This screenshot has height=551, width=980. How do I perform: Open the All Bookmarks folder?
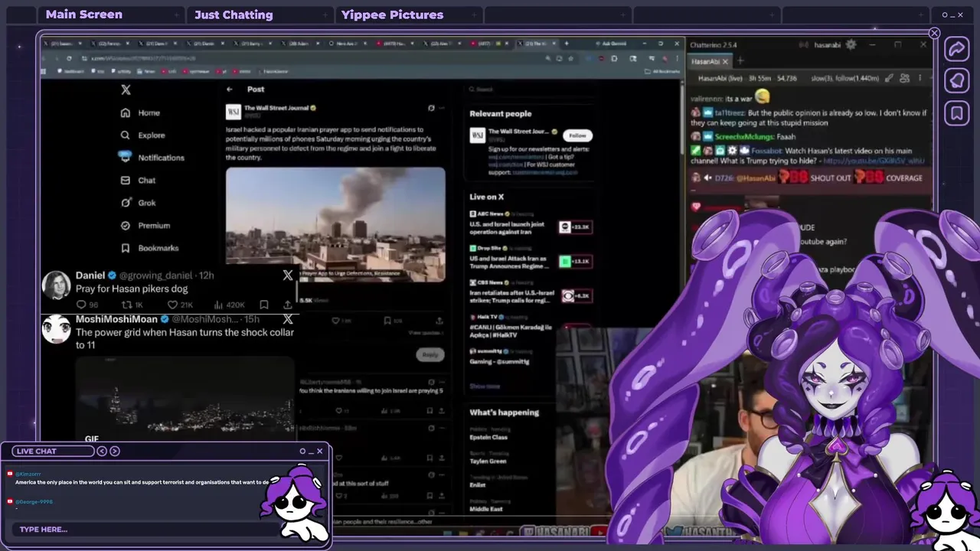[x=663, y=71]
